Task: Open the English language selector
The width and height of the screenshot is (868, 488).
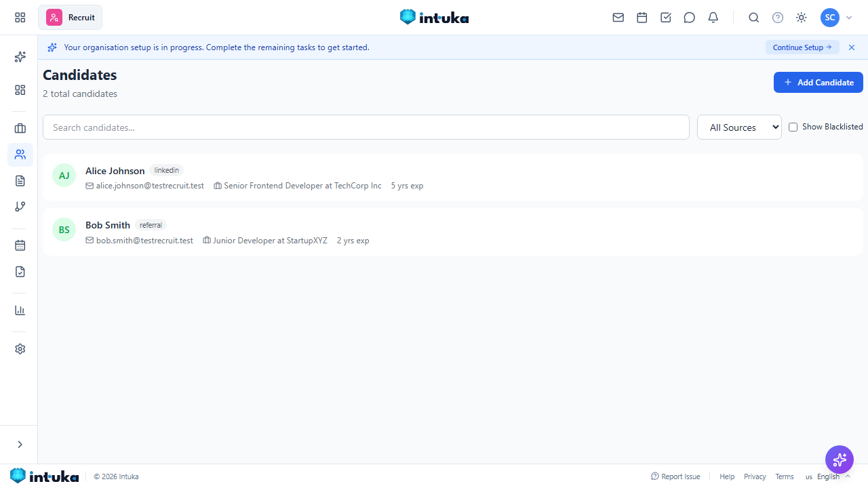Action: pyautogui.click(x=827, y=476)
